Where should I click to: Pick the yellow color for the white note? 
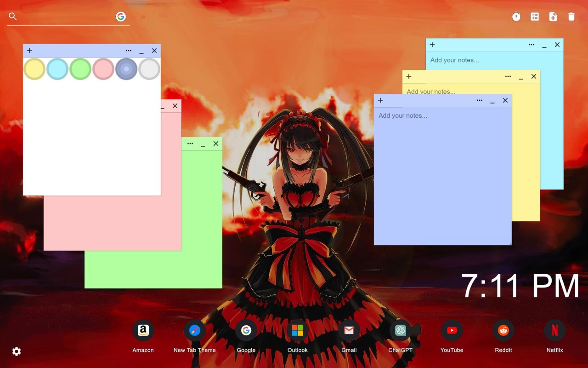(34, 69)
